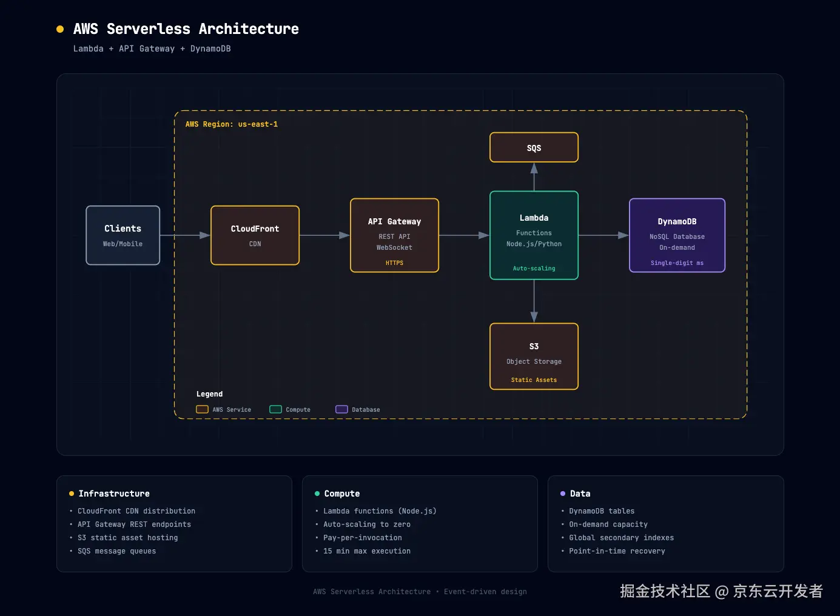The image size is (840, 616).
Task: Click 15 min max execution bullet
Action: click(367, 551)
